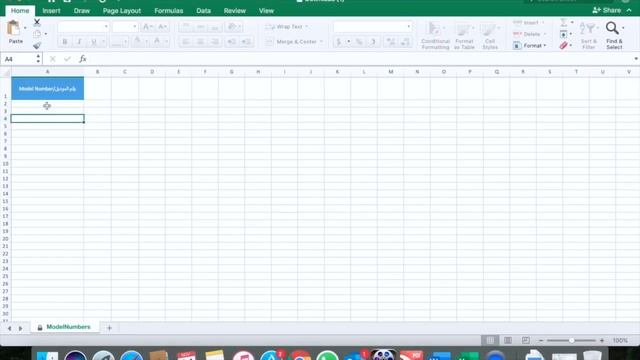Align text left
This screenshot has height=360, width=640.
pyautogui.click(x=186, y=42)
